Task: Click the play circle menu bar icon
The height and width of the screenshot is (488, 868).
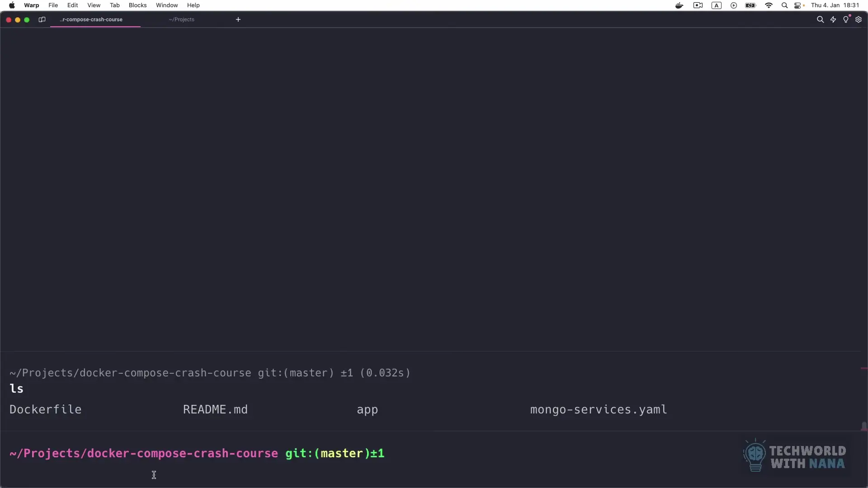Action: 734,5
